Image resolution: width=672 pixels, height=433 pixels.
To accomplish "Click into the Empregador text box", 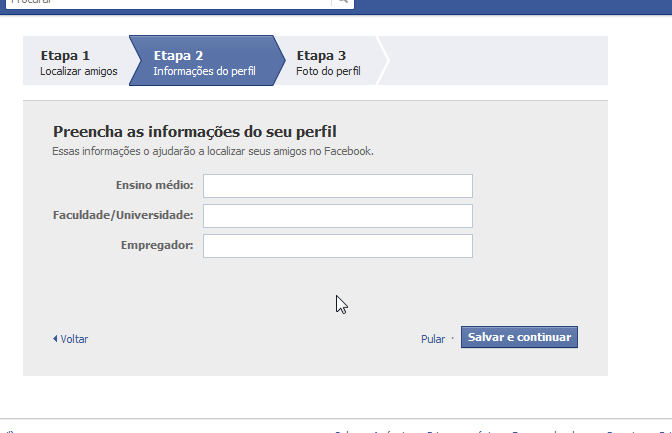I will click(337, 246).
